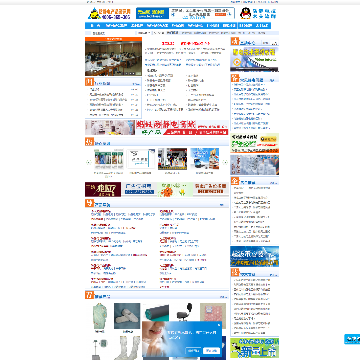The height and width of the screenshot is (360, 360).
Task: Click the orange icon heading the category links section
Action: click(89, 203)
